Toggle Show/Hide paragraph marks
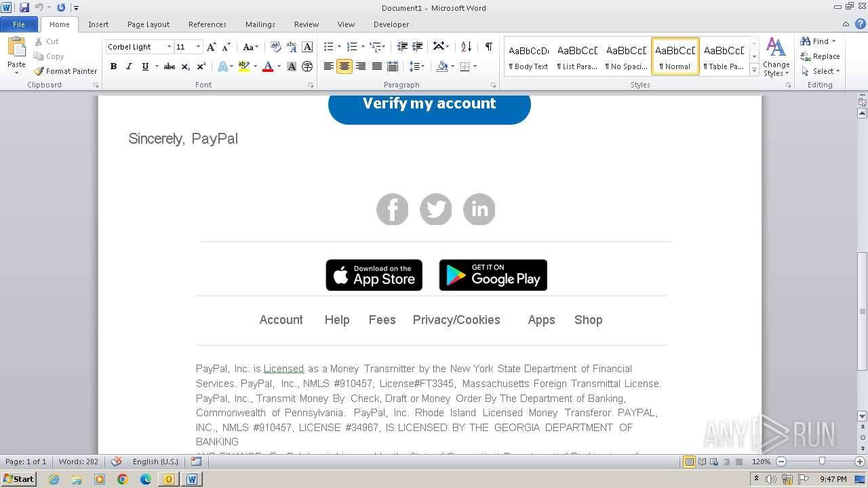Viewport: 868px width, 488px height. pos(488,47)
